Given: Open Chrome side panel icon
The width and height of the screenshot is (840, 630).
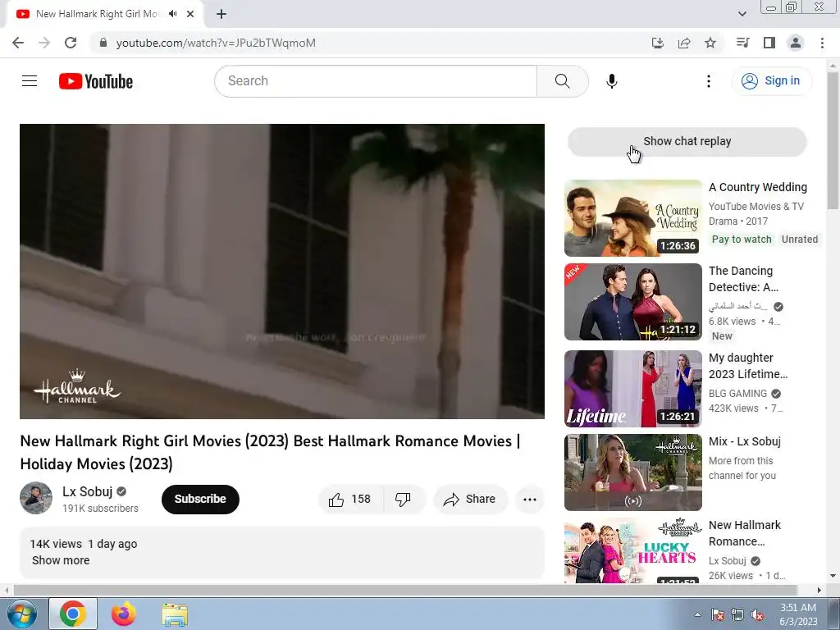Looking at the screenshot, I should [x=769, y=43].
